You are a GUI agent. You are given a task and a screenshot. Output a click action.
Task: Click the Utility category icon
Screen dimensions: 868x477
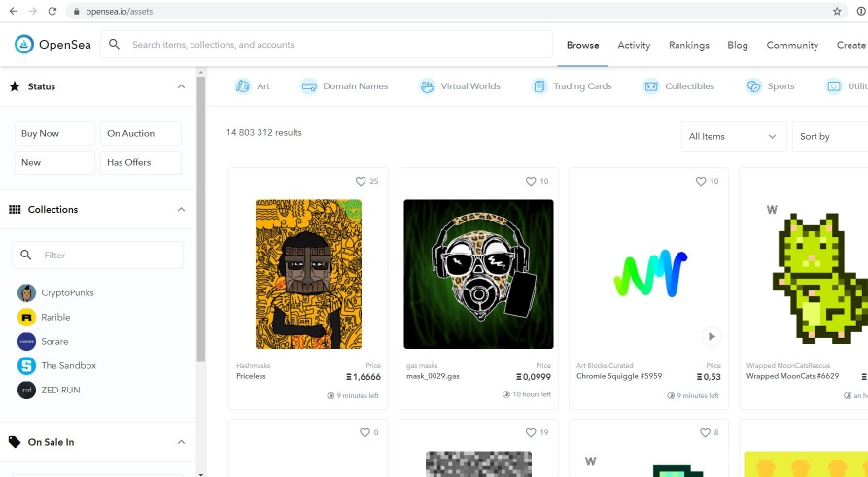tap(834, 86)
